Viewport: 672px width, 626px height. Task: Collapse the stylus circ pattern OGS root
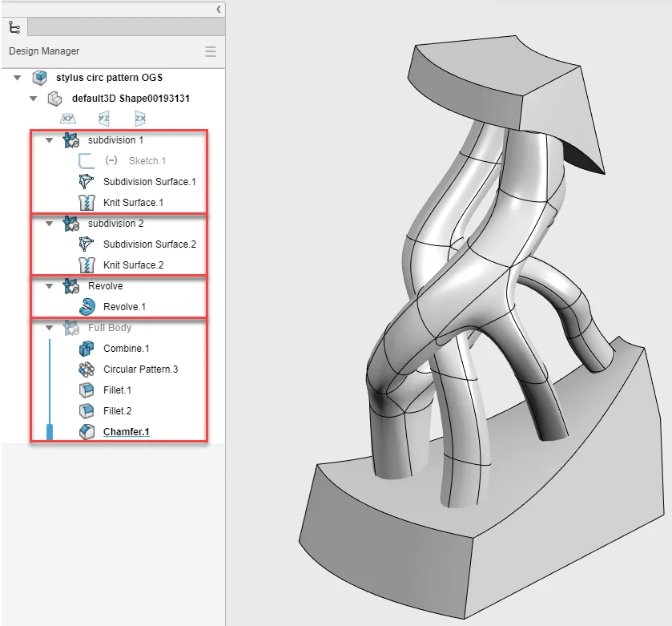tap(18, 78)
